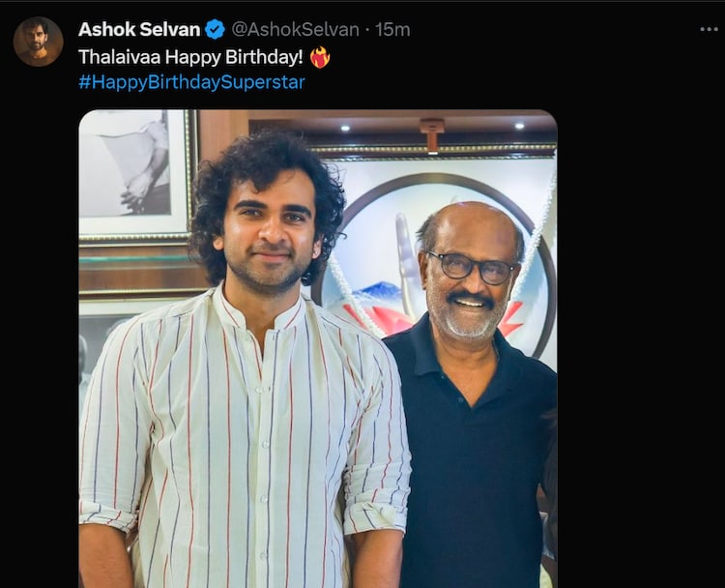725x588 pixels.
Task: Open the tweet author's profile avatar
Action: pos(39,42)
